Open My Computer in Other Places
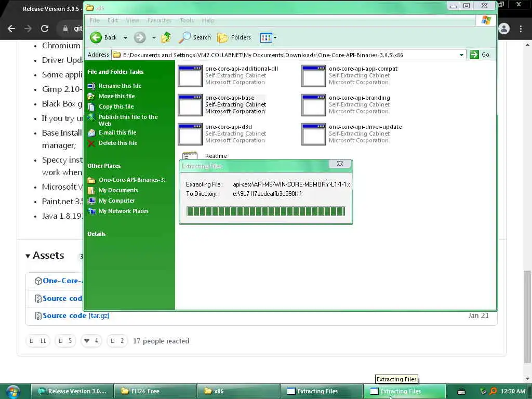Viewport: 532px width, 399px height. coord(116,201)
